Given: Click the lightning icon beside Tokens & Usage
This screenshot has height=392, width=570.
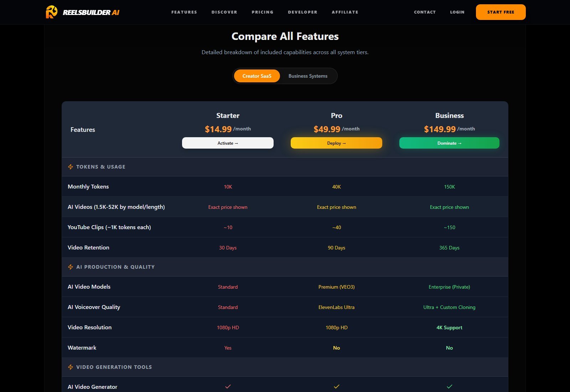Looking at the screenshot, I should [71, 167].
